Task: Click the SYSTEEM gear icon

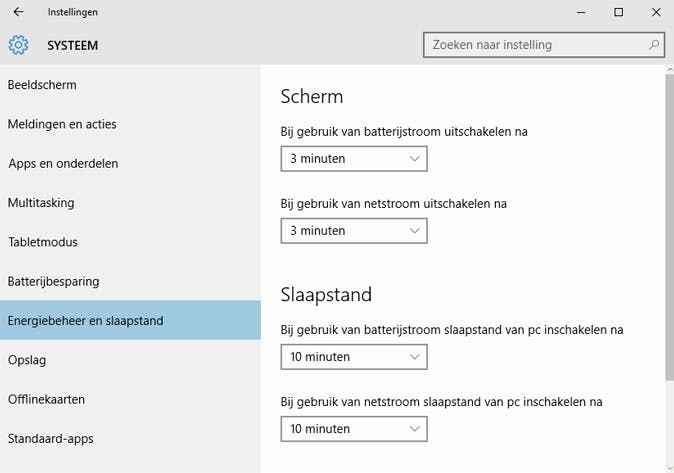Action: coord(18,45)
